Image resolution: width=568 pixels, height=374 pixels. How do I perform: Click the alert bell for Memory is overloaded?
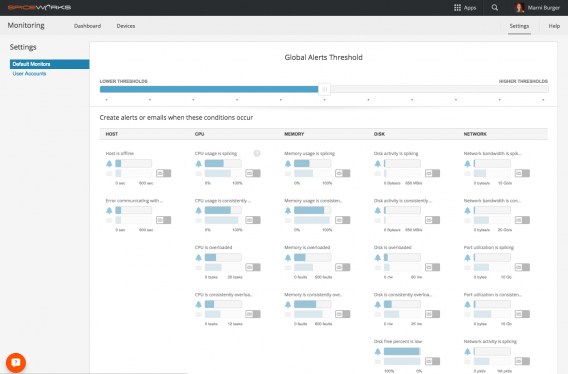pos(288,257)
